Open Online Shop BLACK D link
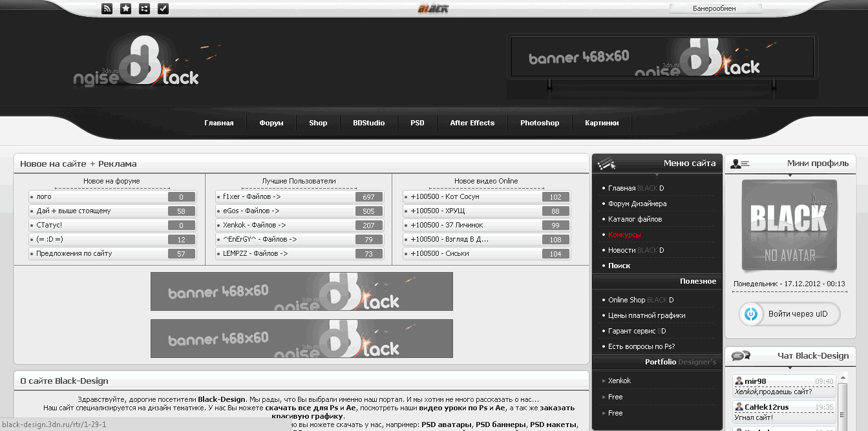Screen dimensions: 868x431 pyautogui.click(x=641, y=300)
